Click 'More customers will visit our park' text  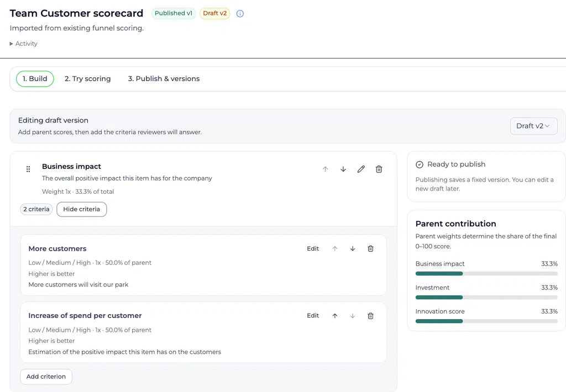[x=78, y=284]
